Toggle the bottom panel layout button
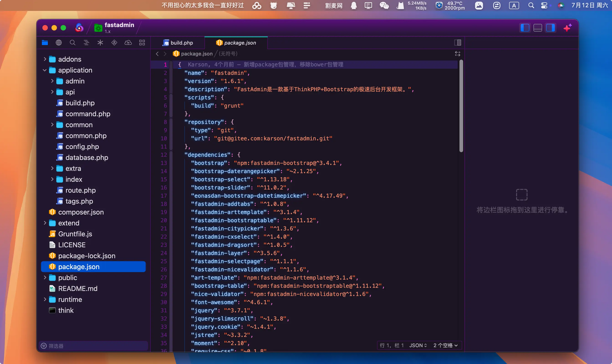Image resolution: width=612 pixels, height=364 pixels. 538,28
